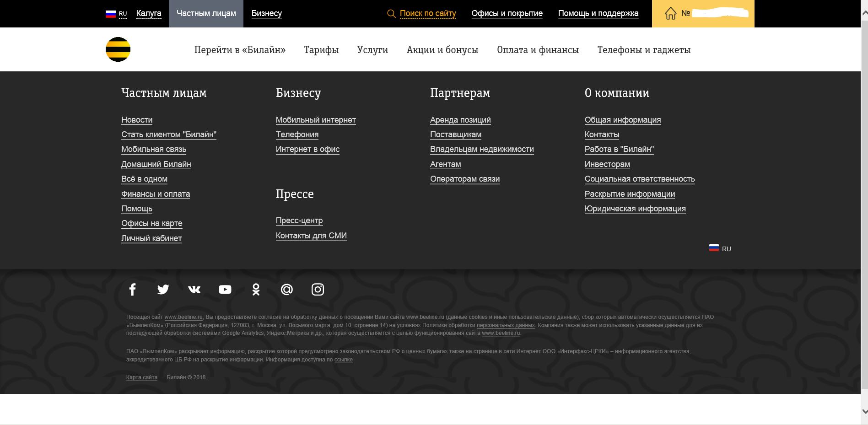868x425 pixels.
Task: Click the персональных данных policy link
Action: pos(506,325)
